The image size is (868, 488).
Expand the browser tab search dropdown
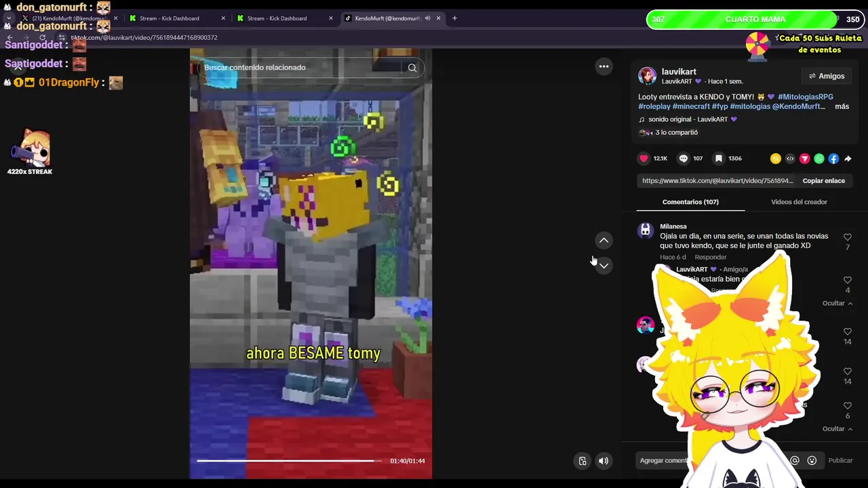pos(8,18)
